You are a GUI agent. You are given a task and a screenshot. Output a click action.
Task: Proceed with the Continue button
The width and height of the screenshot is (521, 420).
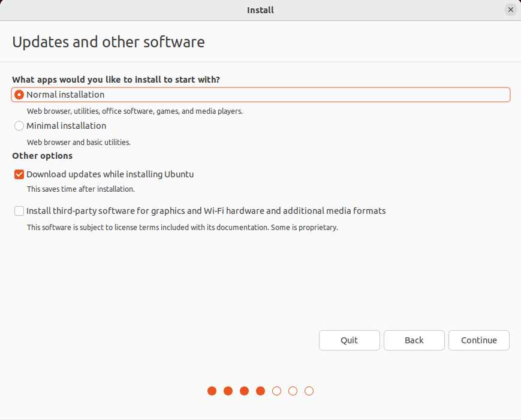479,340
